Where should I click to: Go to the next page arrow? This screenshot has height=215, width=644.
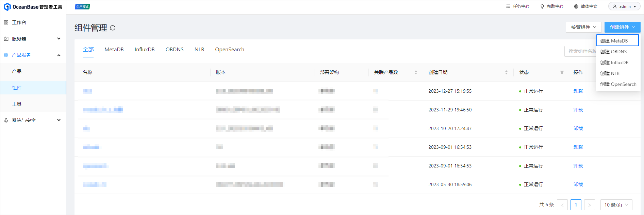coord(590,205)
